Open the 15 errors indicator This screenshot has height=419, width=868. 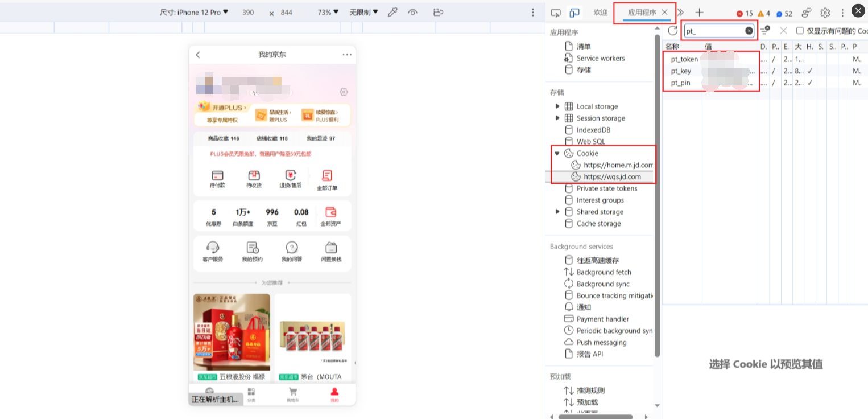[x=745, y=13]
